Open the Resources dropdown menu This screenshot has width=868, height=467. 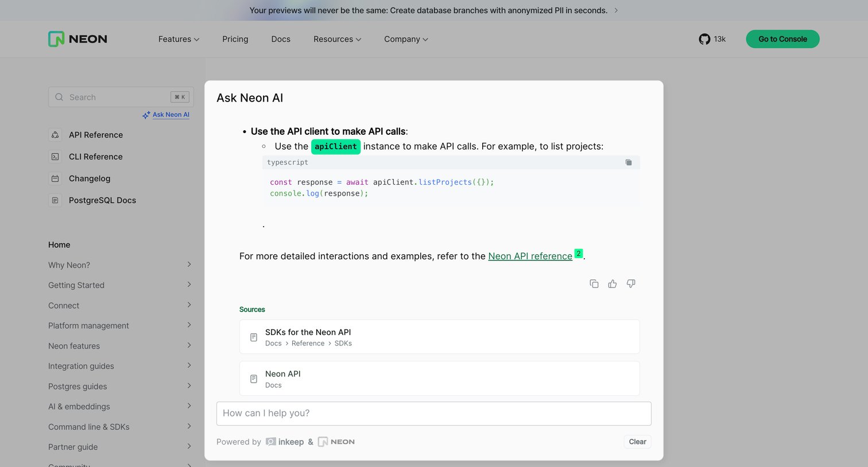click(337, 39)
